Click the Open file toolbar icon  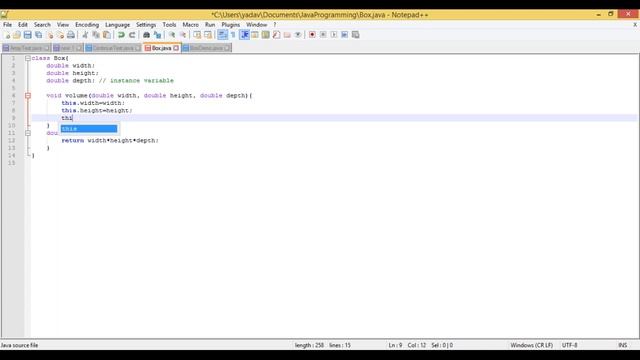tap(17, 35)
